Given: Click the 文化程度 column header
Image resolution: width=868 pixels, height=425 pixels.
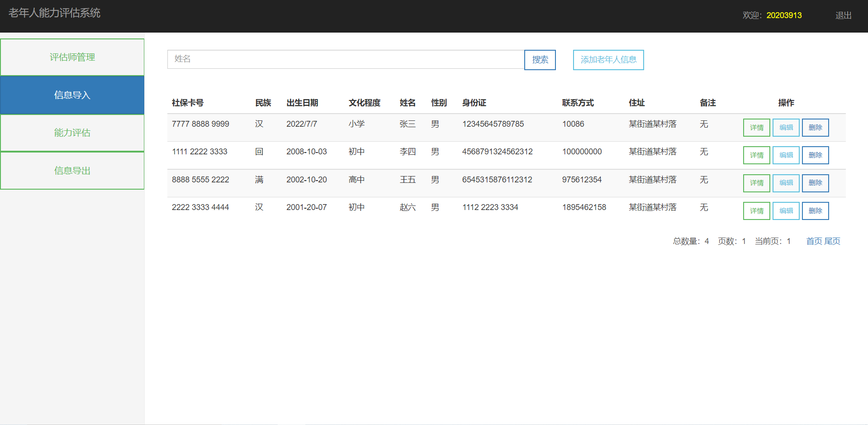Looking at the screenshot, I should click(x=365, y=103).
